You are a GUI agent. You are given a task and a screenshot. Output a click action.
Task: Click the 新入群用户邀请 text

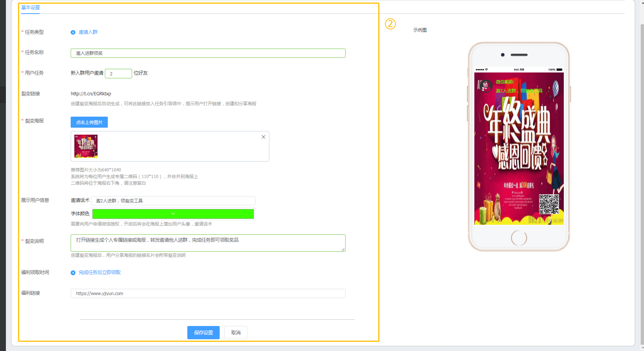pyautogui.click(x=87, y=73)
